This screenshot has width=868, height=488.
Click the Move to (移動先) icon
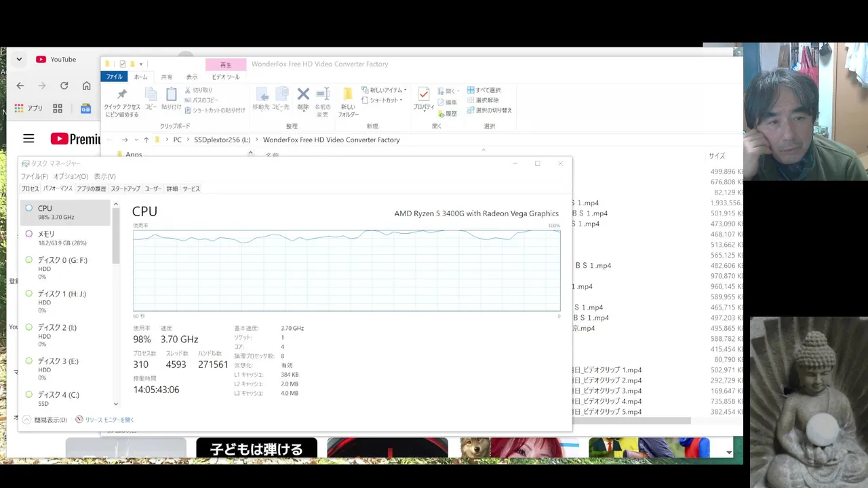(x=261, y=95)
